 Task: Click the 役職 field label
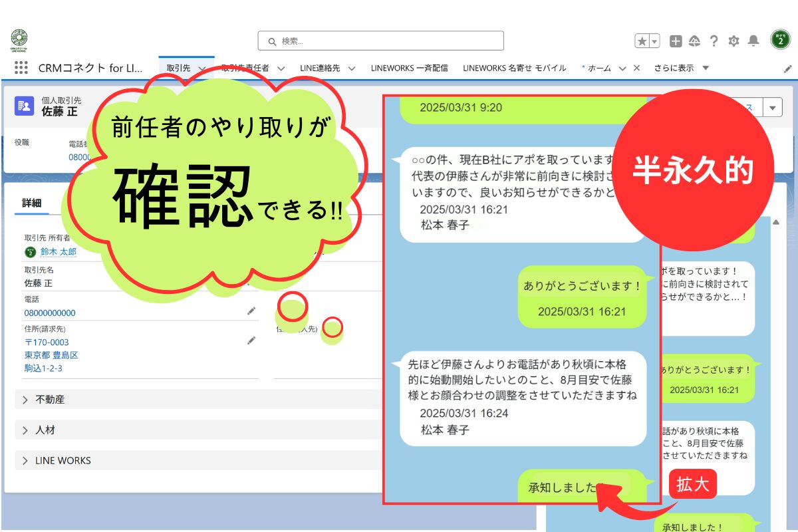(22, 142)
